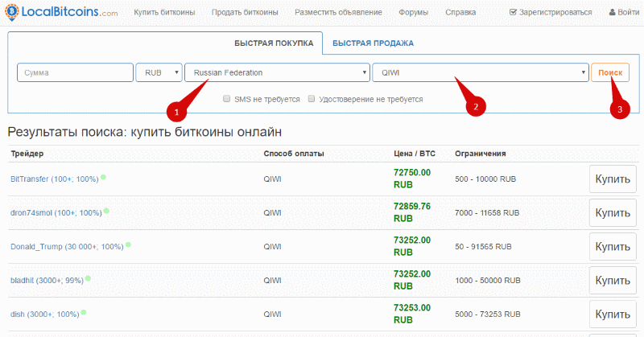Select price 73253.00 RUB
This screenshot has height=337, width=644.
412,314
